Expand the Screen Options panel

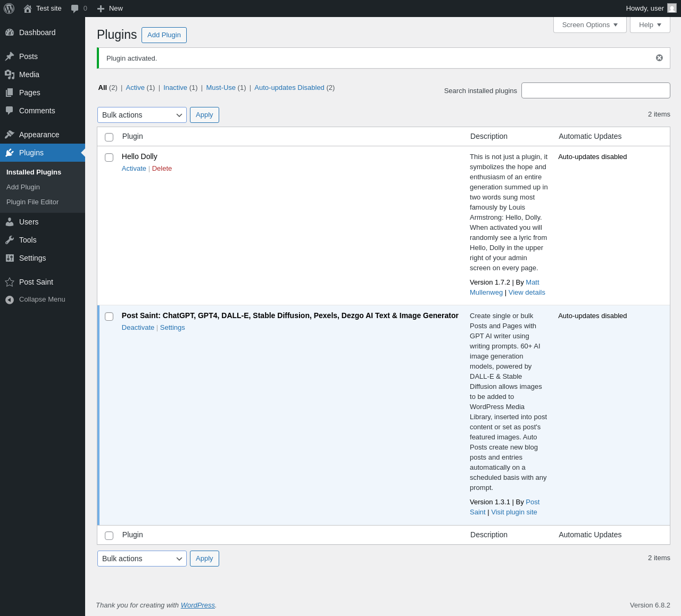point(590,25)
